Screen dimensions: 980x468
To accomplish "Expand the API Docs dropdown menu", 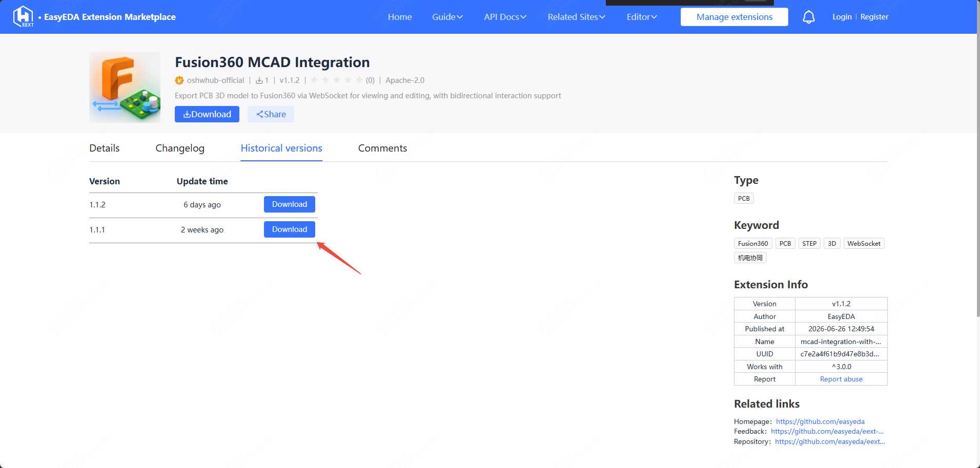I will (x=505, y=17).
